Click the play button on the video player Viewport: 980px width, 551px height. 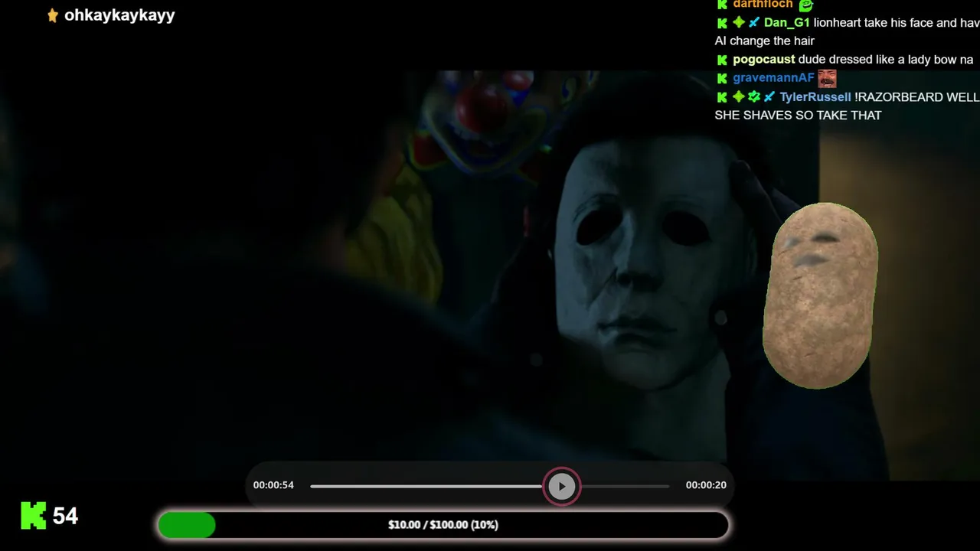[562, 486]
